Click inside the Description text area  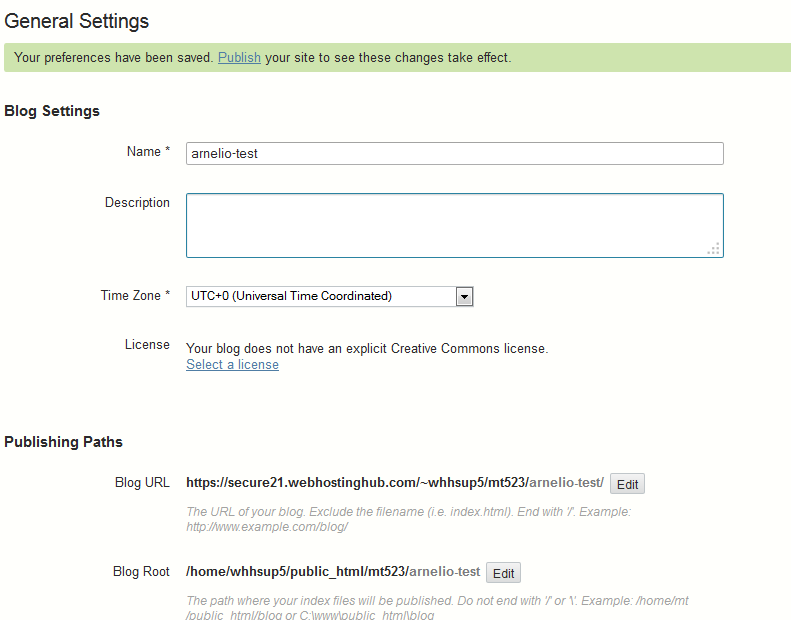coord(454,225)
